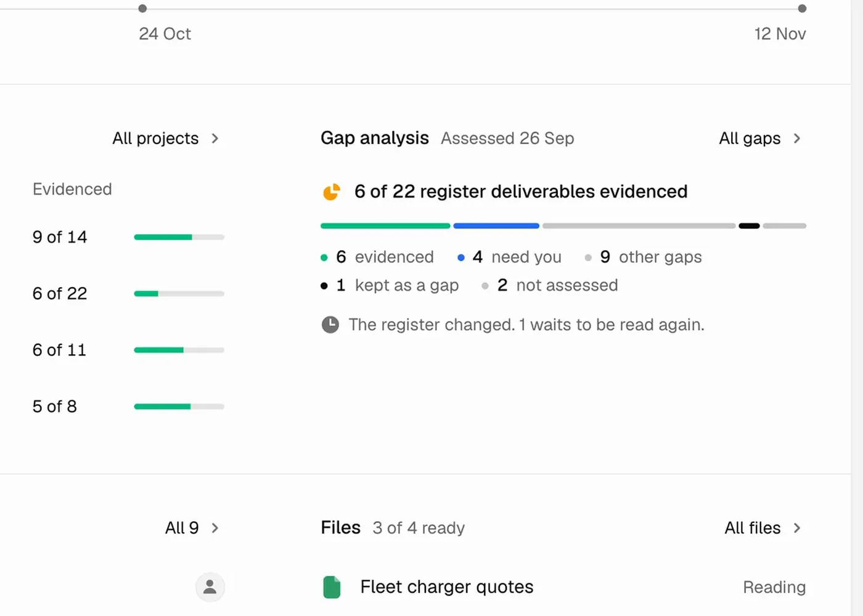Click the '9 of 14' project count
Viewport: 863px width, 616px height.
click(60, 237)
